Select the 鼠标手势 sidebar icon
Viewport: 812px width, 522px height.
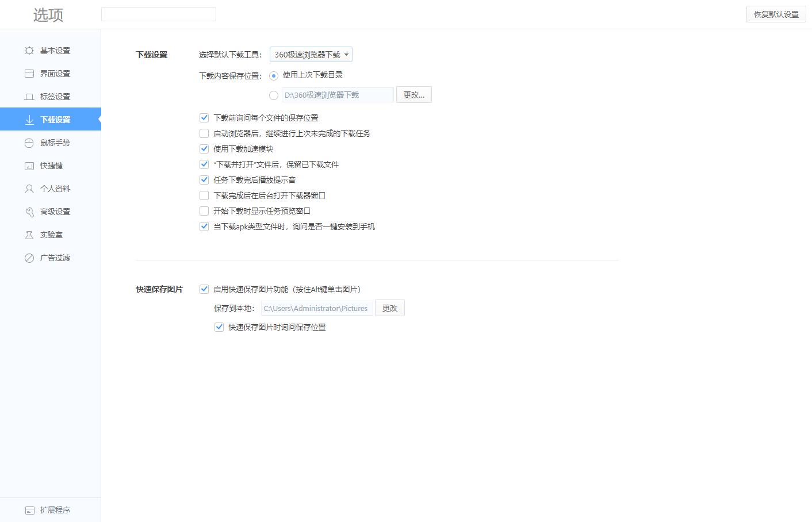[29, 143]
